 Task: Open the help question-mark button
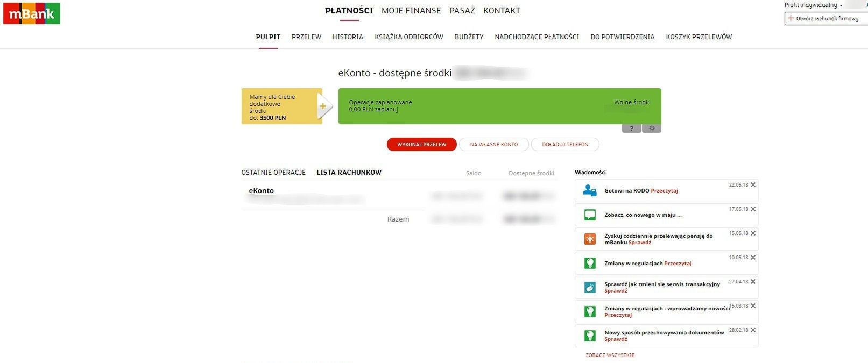(x=631, y=129)
